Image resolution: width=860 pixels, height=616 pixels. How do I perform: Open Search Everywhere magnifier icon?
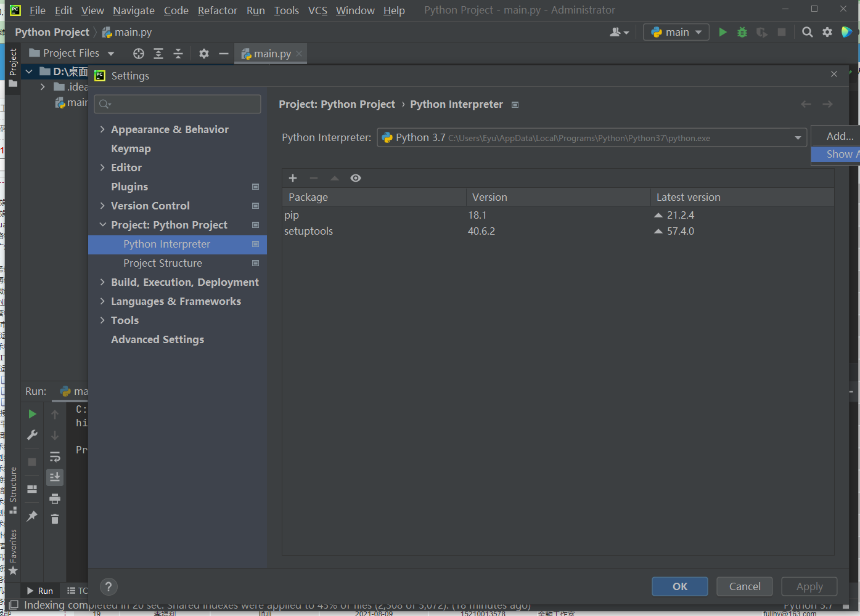coord(807,32)
